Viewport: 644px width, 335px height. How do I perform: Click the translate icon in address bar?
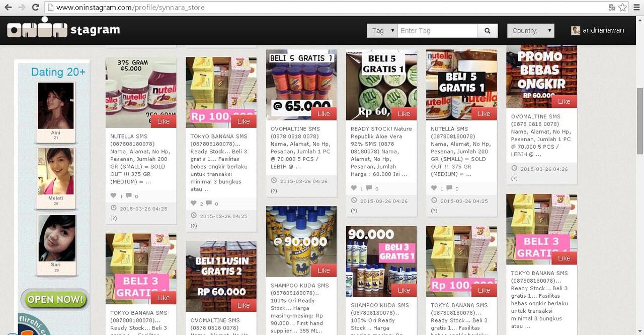[612, 8]
